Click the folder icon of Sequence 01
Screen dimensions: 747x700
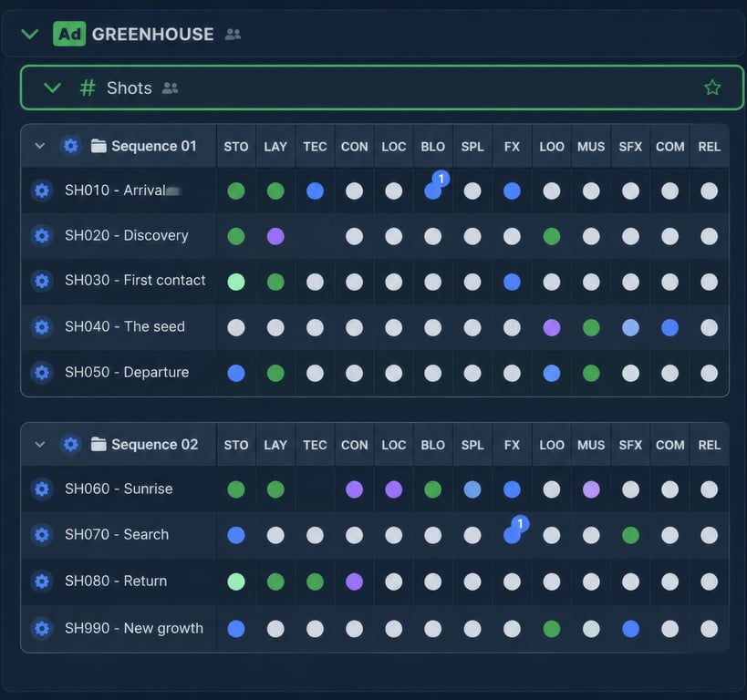coord(99,146)
